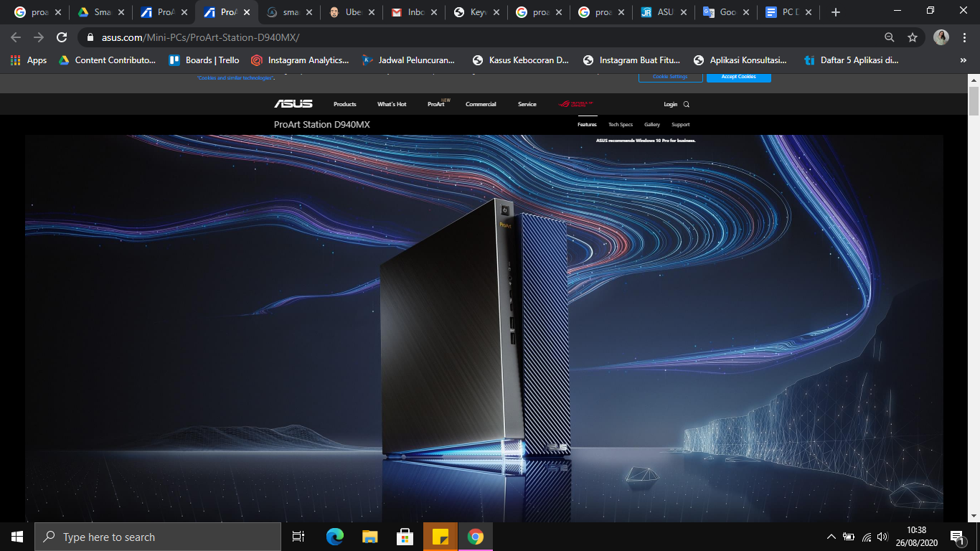Open File Explorer from taskbar
The height and width of the screenshot is (551, 980).
tap(370, 537)
